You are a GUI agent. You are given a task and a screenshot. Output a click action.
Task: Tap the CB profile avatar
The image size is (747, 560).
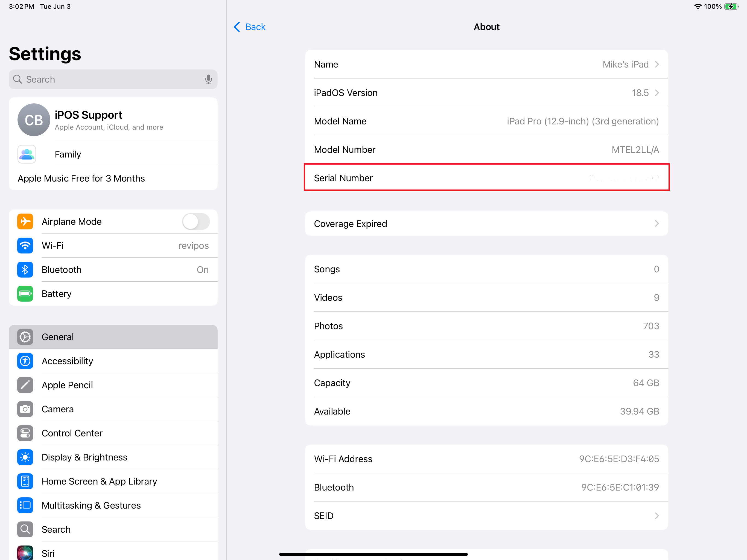click(34, 120)
